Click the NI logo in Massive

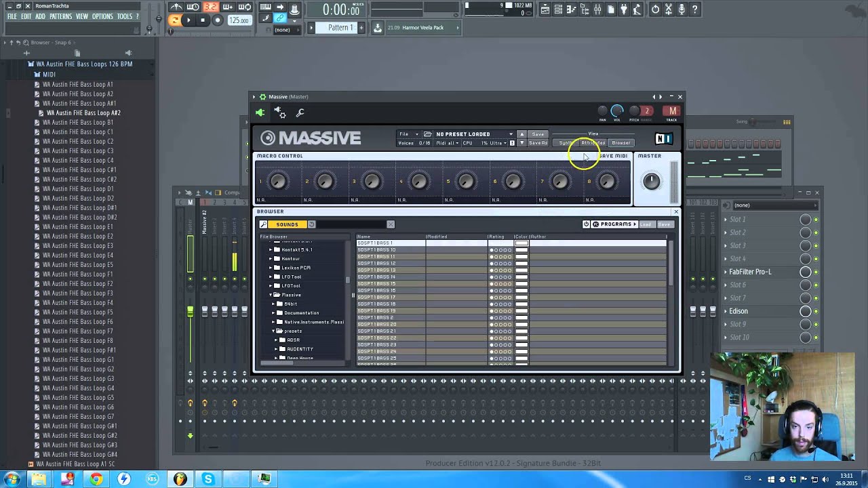(x=663, y=138)
